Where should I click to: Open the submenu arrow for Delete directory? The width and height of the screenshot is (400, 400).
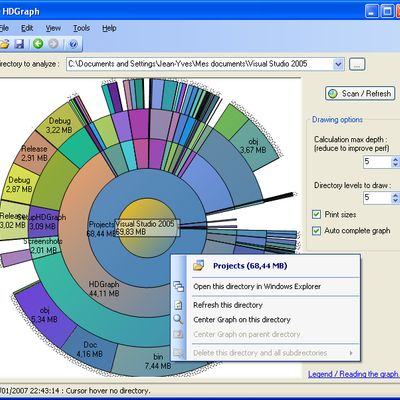pos(351,353)
